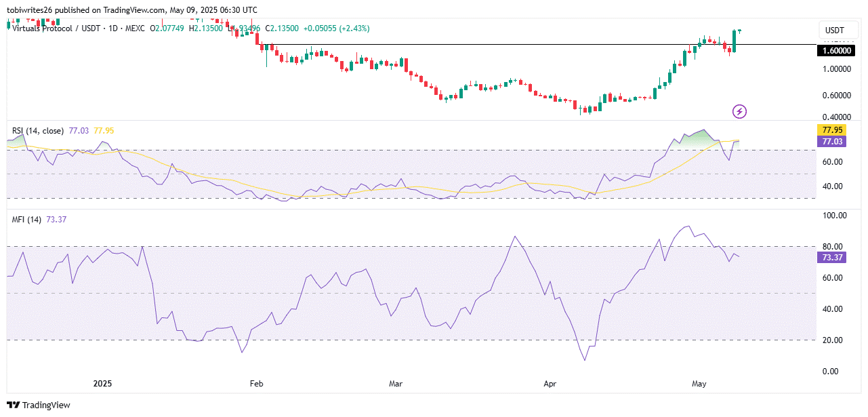The image size is (868, 417).
Task: Click the TradingView text link at bottom
Action: [x=45, y=405]
